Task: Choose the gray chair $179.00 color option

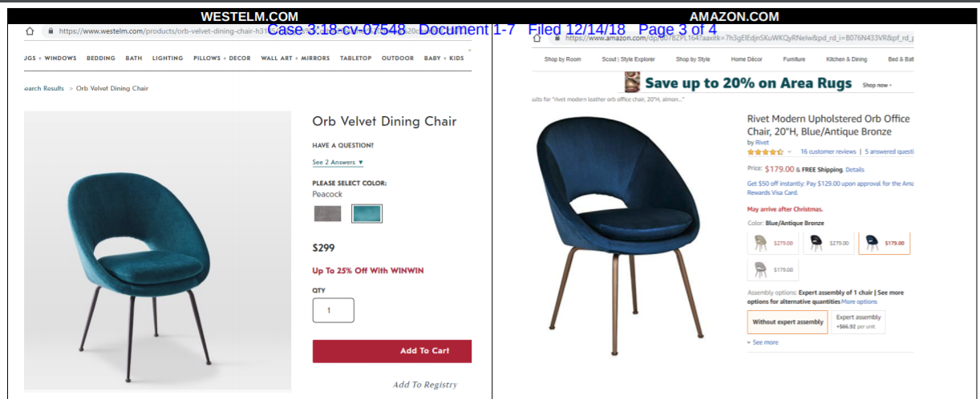Action: point(774,270)
